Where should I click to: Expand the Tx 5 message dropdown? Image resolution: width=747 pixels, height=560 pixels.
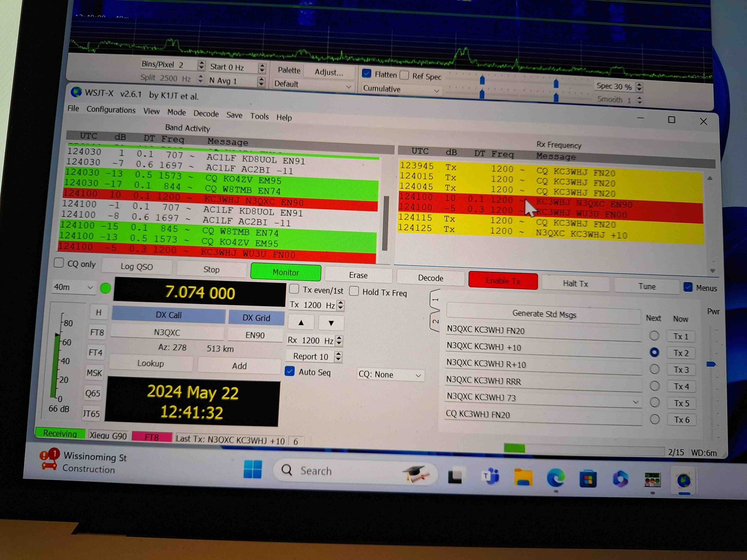coord(636,402)
